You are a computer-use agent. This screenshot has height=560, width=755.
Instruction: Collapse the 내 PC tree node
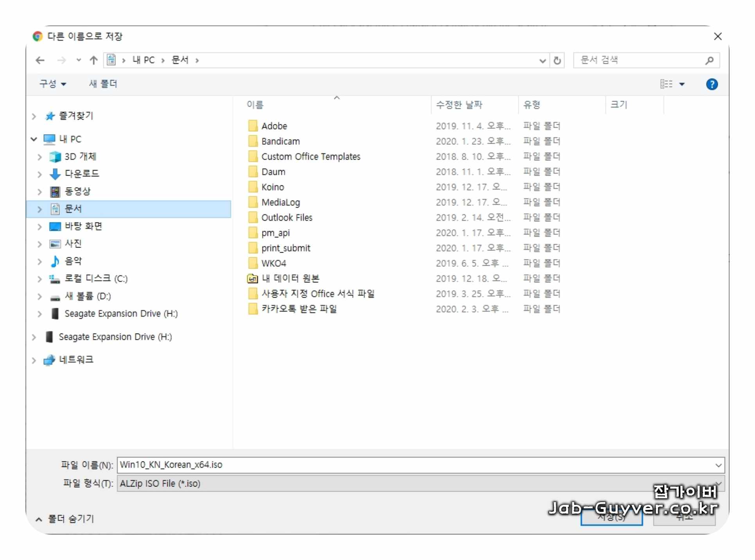pyautogui.click(x=34, y=139)
